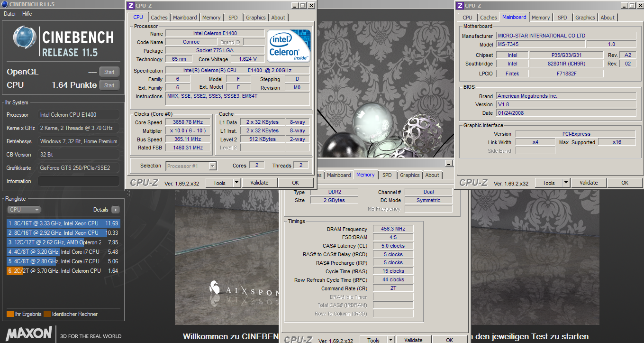Image resolution: width=644 pixels, height=343 pixels.
Task: Open Tools dropdown arrow in bottom CPU-Z
Action: [x=390, y=340]
